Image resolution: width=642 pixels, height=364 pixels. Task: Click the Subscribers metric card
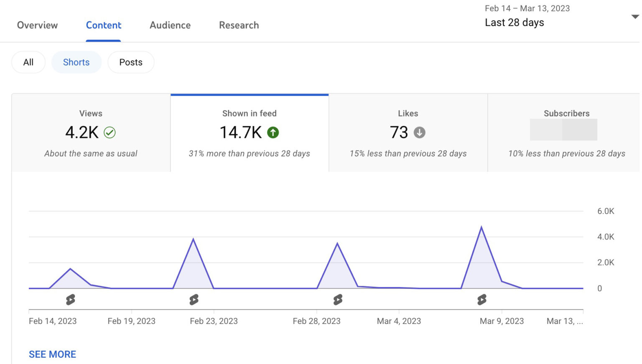point(566,132)
